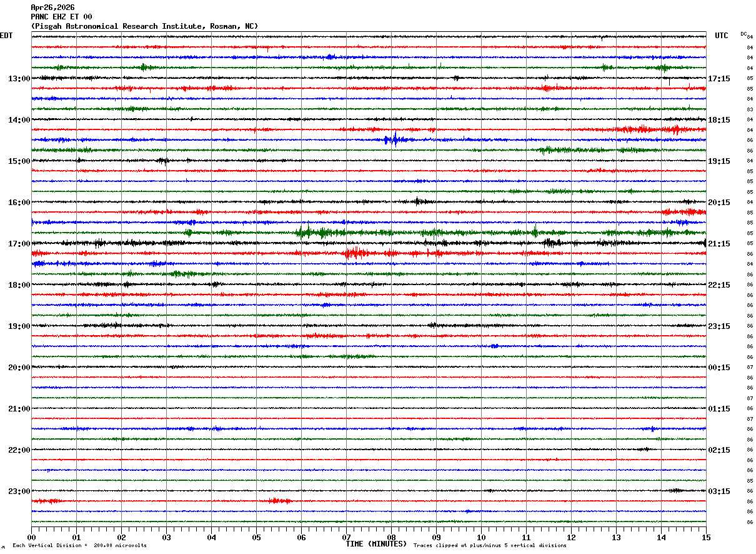Image resolution: width=756 pixels, height=554 pixels.
Task: Click the EDT timezone label
Action: point(6,36)
